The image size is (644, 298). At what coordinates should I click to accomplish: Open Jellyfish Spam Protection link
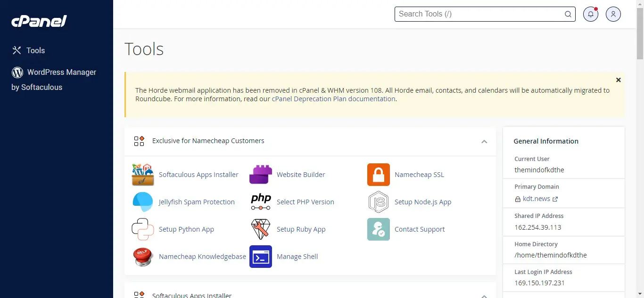pyautogui.click(x=197, y=202)
